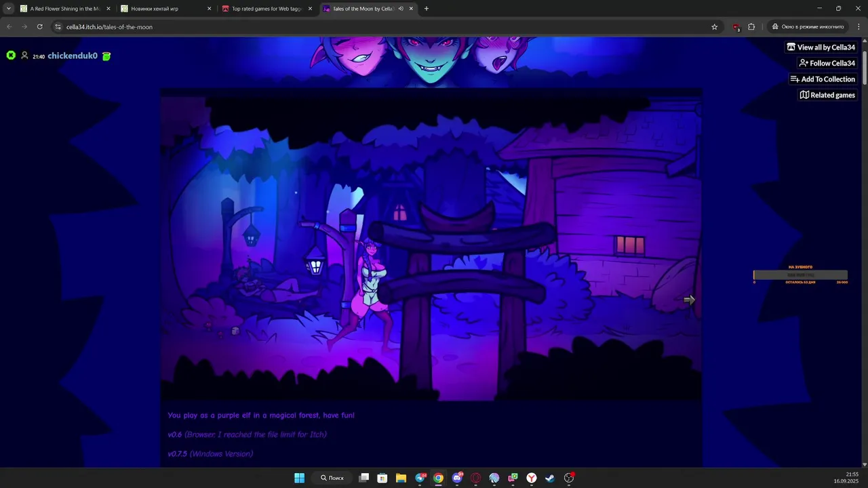868x488 pixels.
Task: Close the Новинки хентай игр tab
Action: [209, 9]
